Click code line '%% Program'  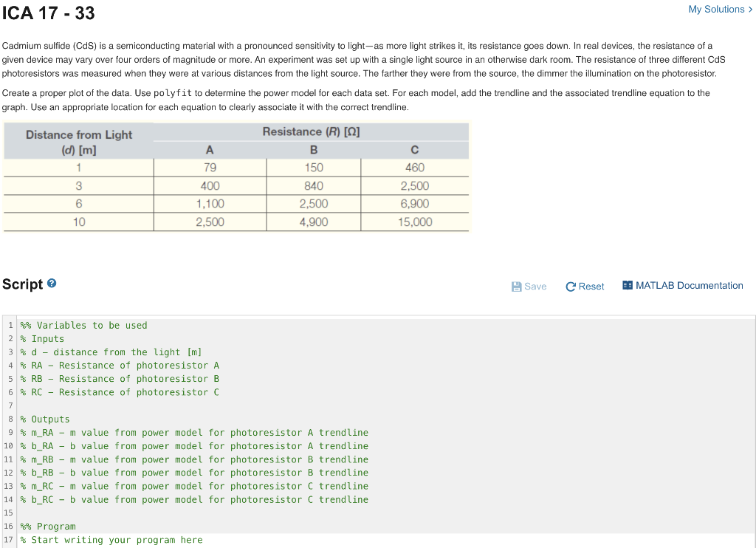[48, 527]
